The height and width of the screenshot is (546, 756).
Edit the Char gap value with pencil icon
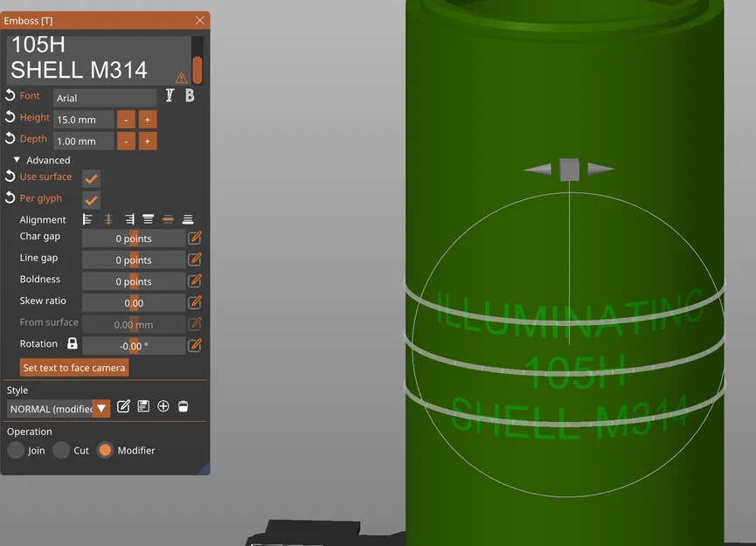tap(195, 238)
